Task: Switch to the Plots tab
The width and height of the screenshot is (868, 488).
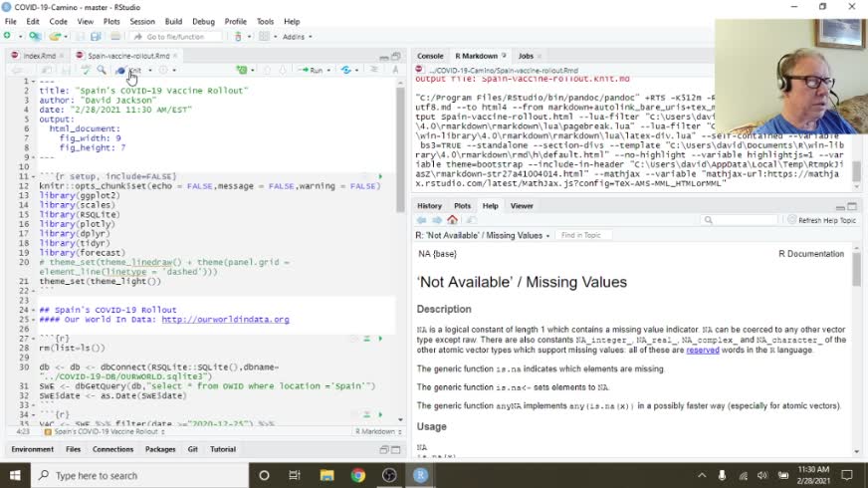Action: point(462,206)
